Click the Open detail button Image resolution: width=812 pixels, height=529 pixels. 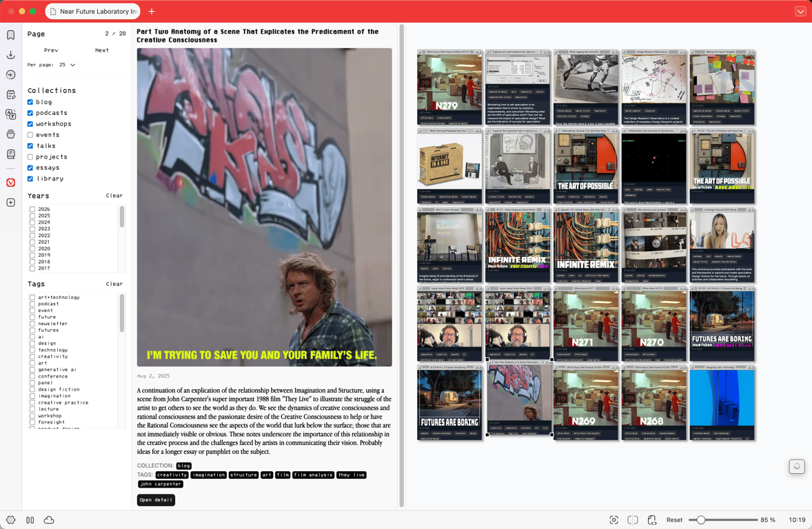point(156,500)
